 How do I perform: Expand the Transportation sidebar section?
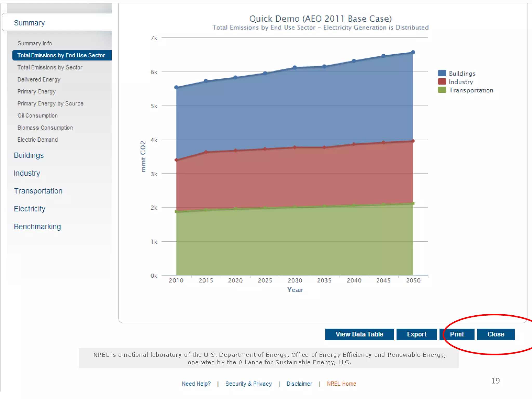click(x=38, y=191)
